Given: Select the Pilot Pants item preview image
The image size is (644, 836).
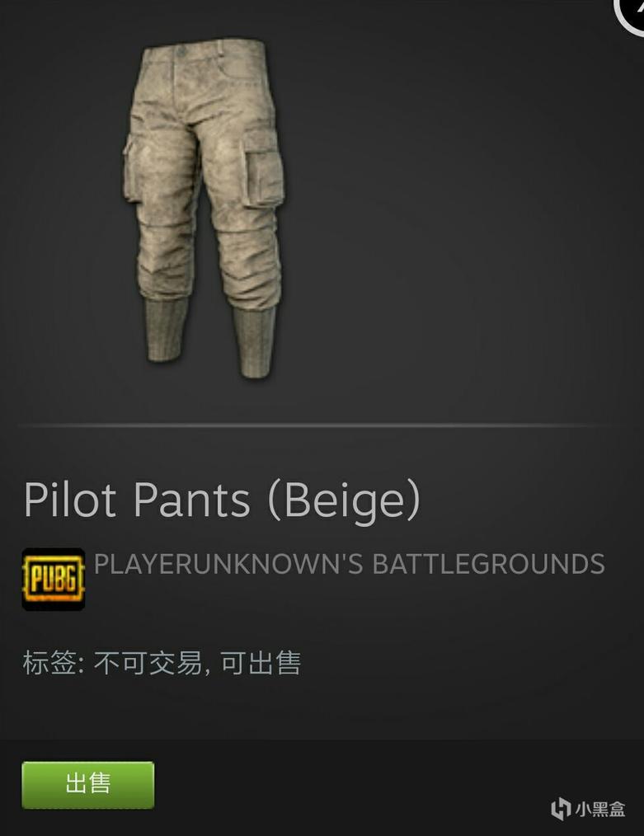Looking at the screenshot, I should pos(204,208).
